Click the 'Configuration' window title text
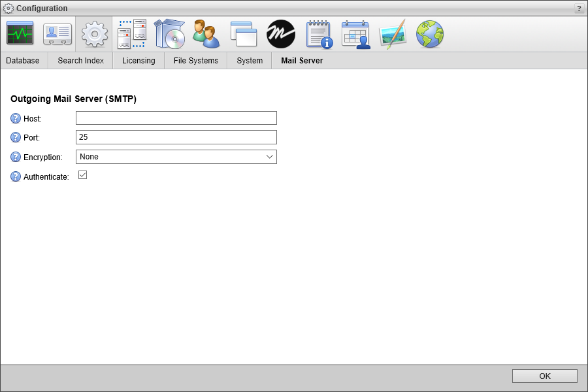Viewport: 588px width, 392px height. (x=42, y=8)
